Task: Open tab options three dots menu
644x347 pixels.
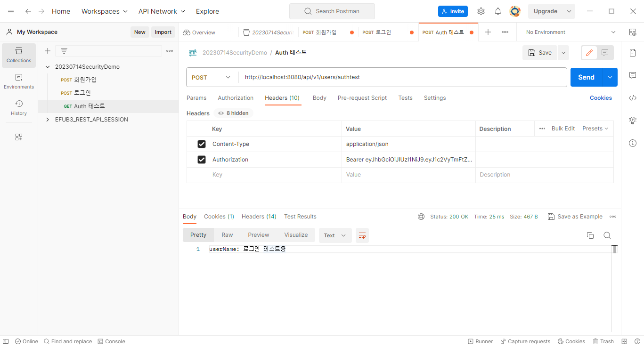Action: pyautogui.click(x=505, y=32)
